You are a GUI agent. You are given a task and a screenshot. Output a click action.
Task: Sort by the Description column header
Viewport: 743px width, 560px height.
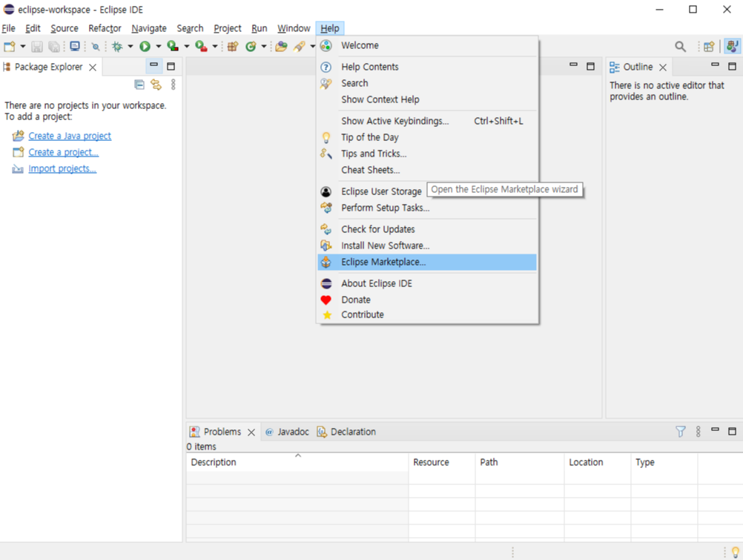(297, 462)
